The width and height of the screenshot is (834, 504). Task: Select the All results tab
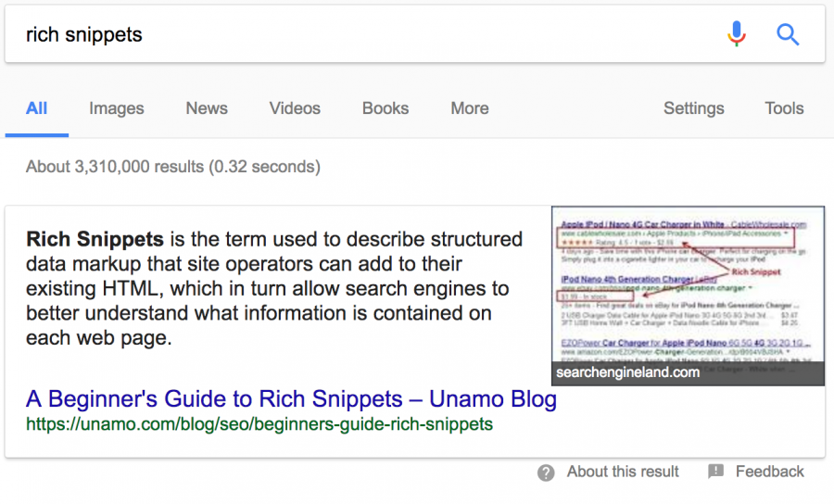pyautogui.click(x=37, y=108)
